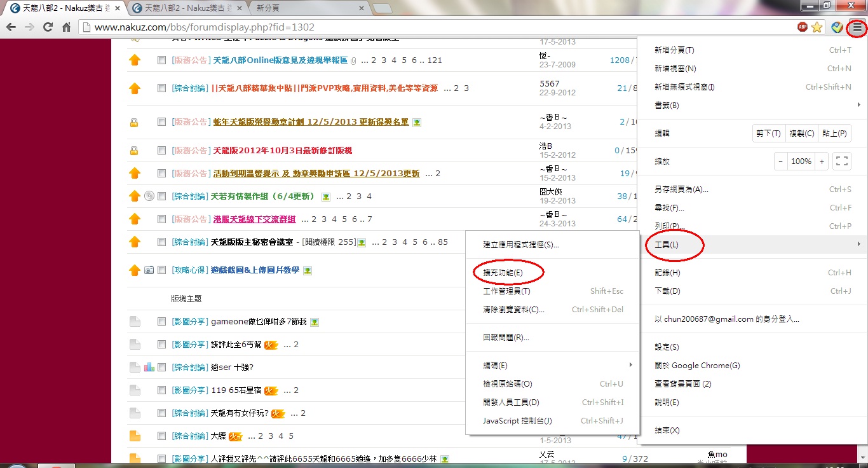This screenshot has width=868, height=468.
Task: Click the bookmark star icon in address bar
Action: (x=817, y=27)
